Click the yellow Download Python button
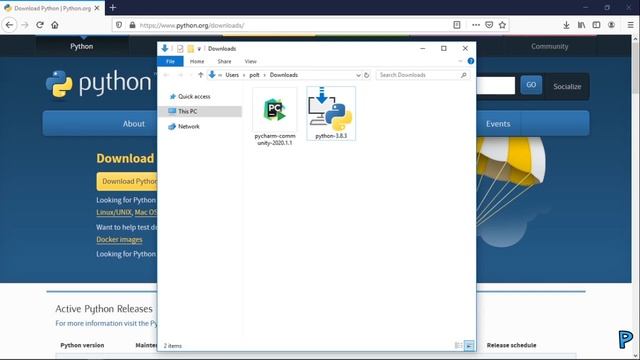This screenshot has height=360, width=640. point(127,181)
